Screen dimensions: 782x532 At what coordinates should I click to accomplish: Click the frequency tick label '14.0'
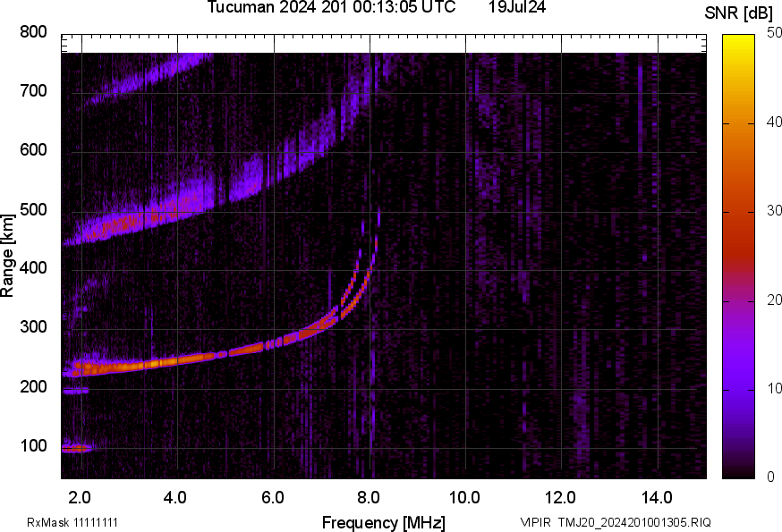657,498
